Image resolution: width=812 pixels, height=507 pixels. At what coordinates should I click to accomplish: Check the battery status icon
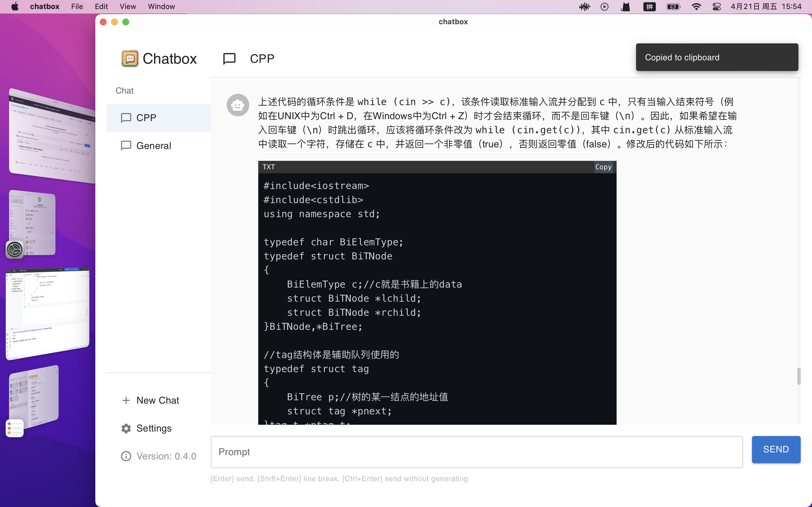tap(673, 6)
